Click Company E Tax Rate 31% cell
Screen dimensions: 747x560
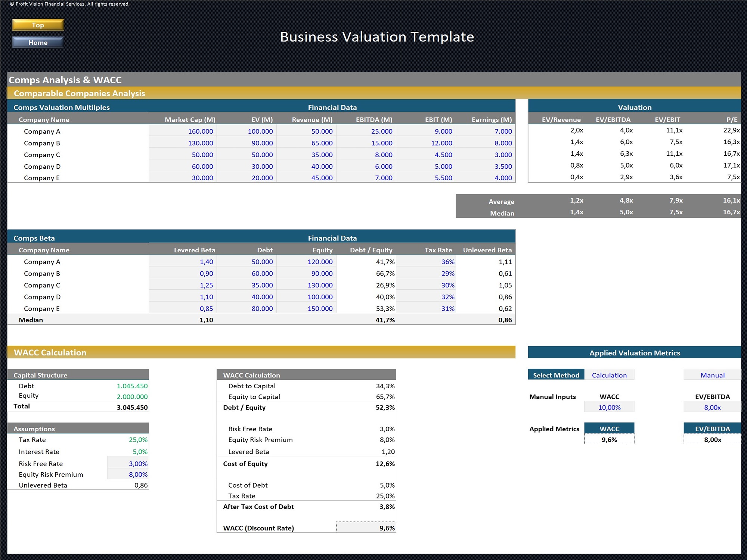(x=426, y=309)
